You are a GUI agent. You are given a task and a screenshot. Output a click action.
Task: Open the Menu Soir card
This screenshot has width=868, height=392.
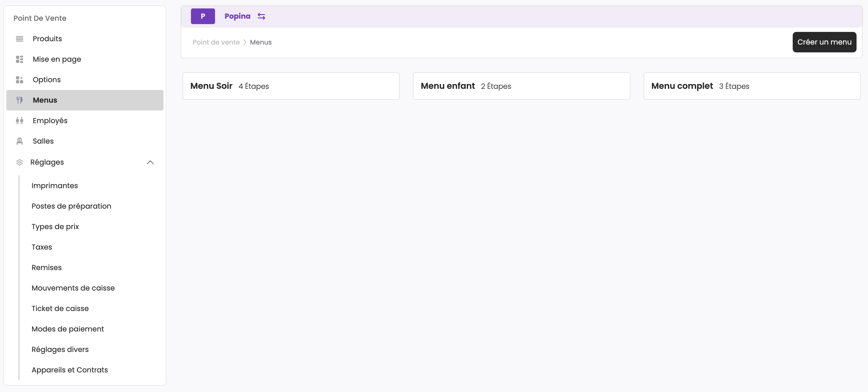coord(291,86)
